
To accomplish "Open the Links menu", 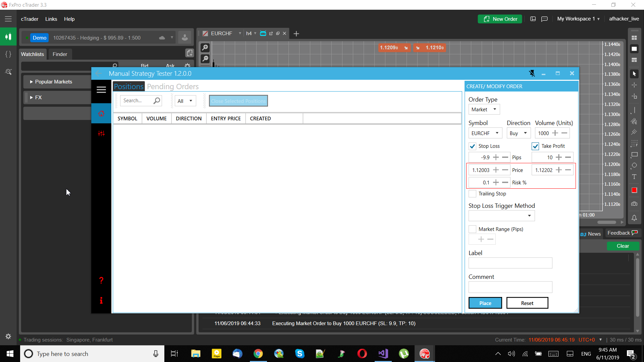I will pyautogui.click(x=51, y=19).
